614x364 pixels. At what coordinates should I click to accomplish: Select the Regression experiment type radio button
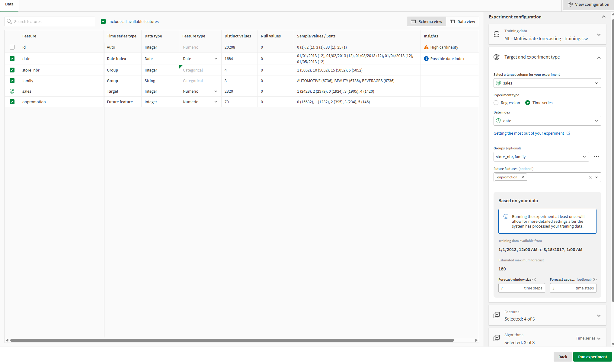[x=496, y=103]
